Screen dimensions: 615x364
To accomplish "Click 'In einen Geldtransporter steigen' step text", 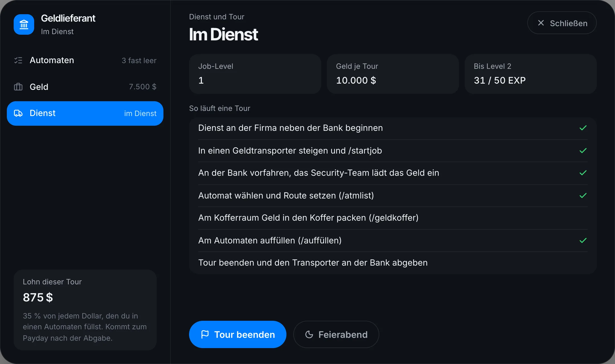I will point(290,151).
